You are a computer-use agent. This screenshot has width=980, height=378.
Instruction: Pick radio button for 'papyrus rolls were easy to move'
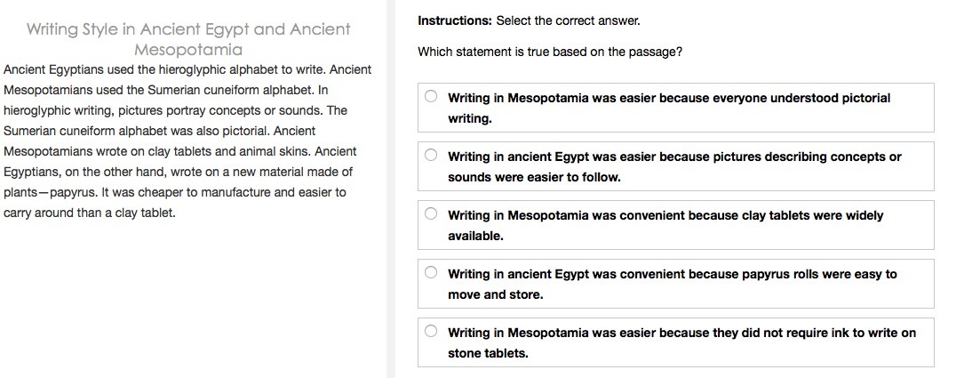pos(431,272)
